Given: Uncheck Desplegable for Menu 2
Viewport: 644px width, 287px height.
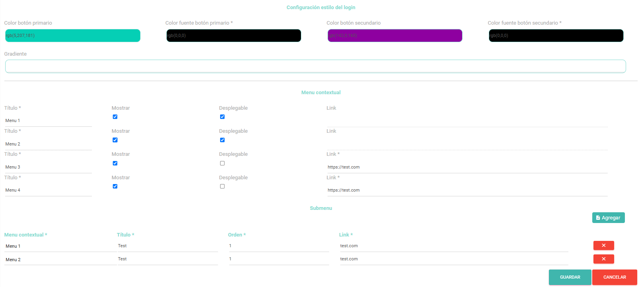Looking at the screenshot, I should click(x=222, y=140).
